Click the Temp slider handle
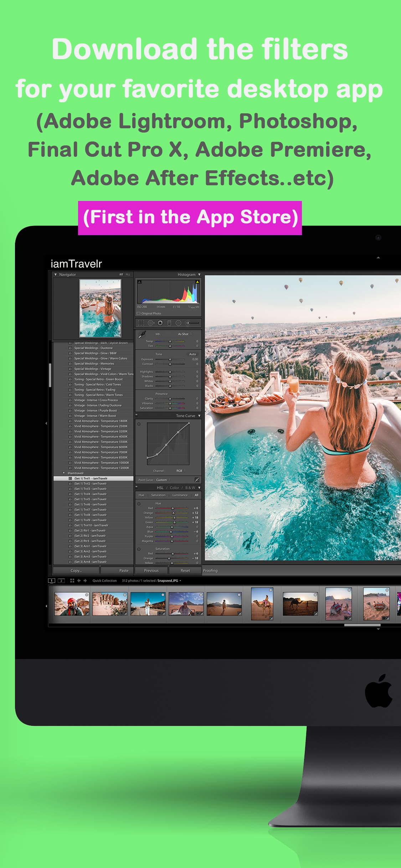 tap(170, 341)
